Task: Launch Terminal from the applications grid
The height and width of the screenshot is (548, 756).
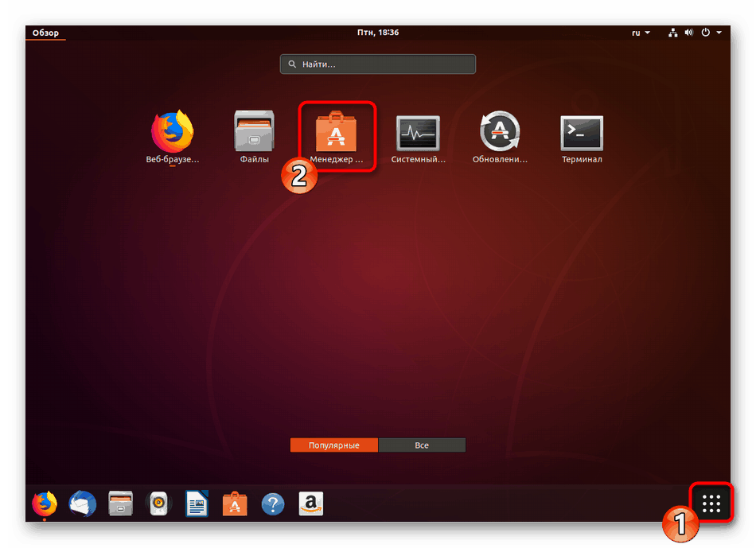Action: pyautogui.click(x=581, y=132)
